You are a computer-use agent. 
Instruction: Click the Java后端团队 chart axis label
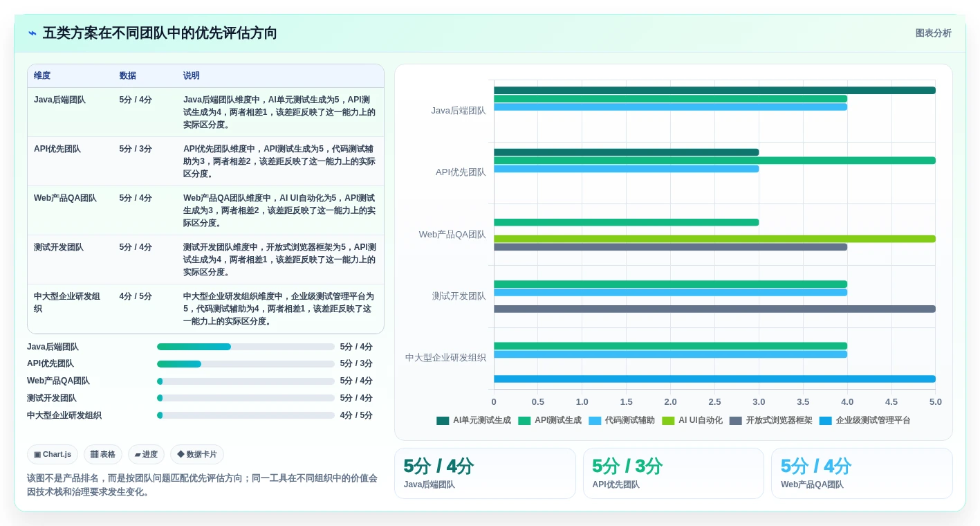click(459, 111)
